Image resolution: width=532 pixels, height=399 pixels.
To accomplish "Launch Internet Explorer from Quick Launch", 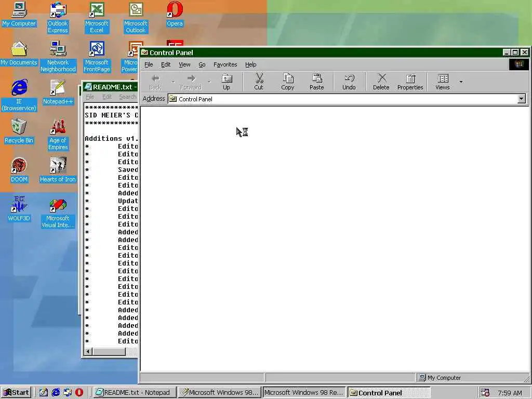I will coord(56,393).
